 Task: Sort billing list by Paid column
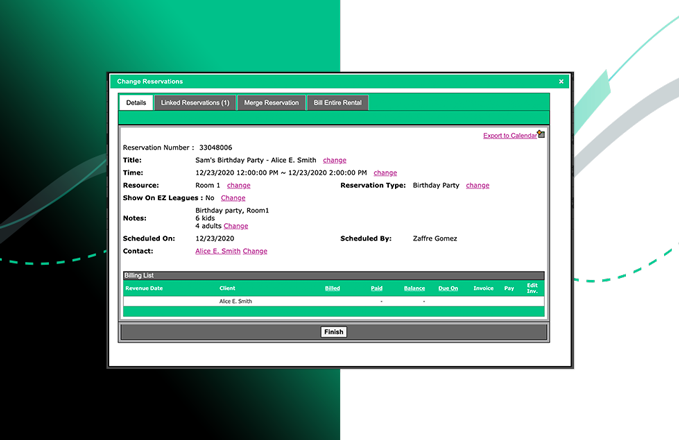pyautogui.click(x=376, y=288)
